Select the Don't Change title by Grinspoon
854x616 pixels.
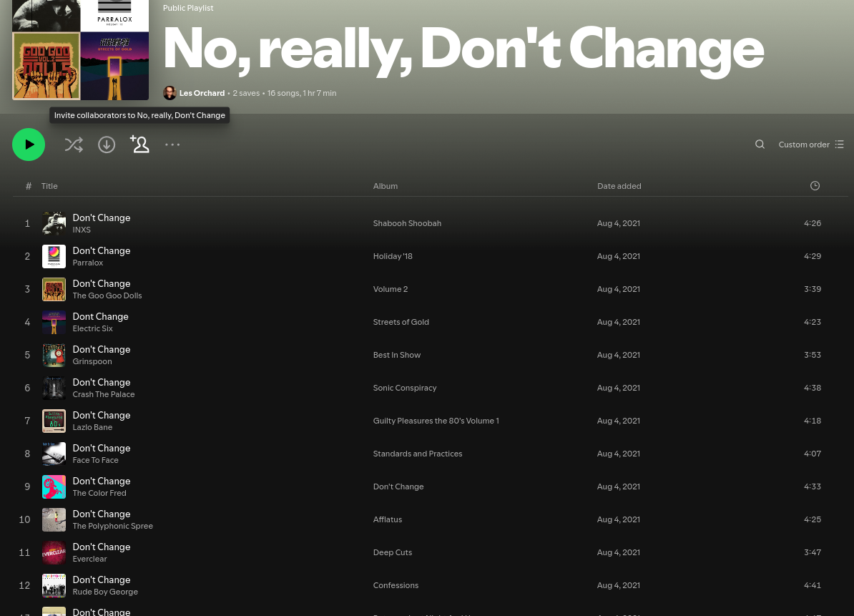click(x=102, y=350)
